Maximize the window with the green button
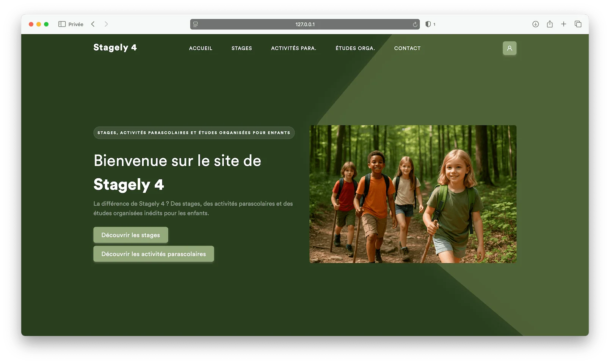 click(46, 24)
